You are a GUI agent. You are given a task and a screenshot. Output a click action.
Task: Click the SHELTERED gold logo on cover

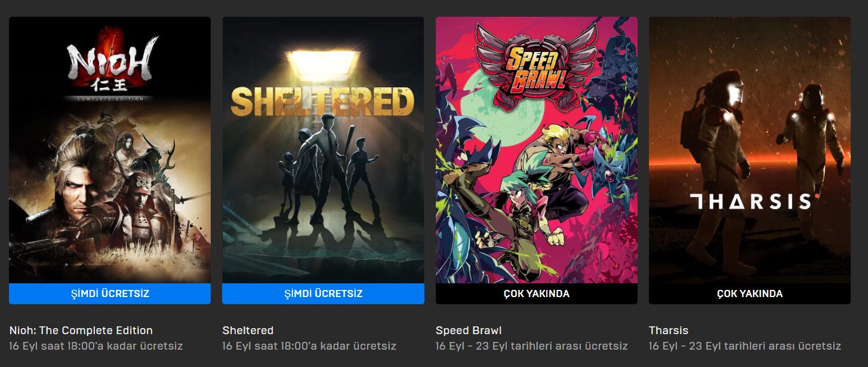(x=322, y=102)
